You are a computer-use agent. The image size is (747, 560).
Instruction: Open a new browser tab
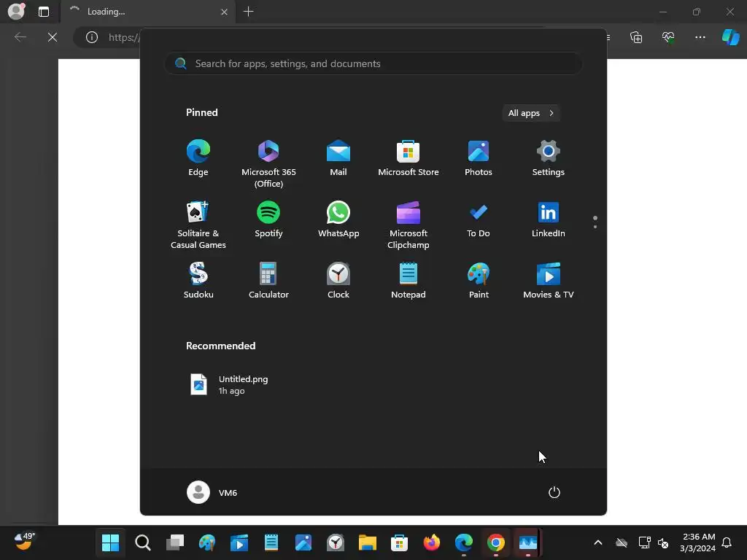(x=248, y=12)
